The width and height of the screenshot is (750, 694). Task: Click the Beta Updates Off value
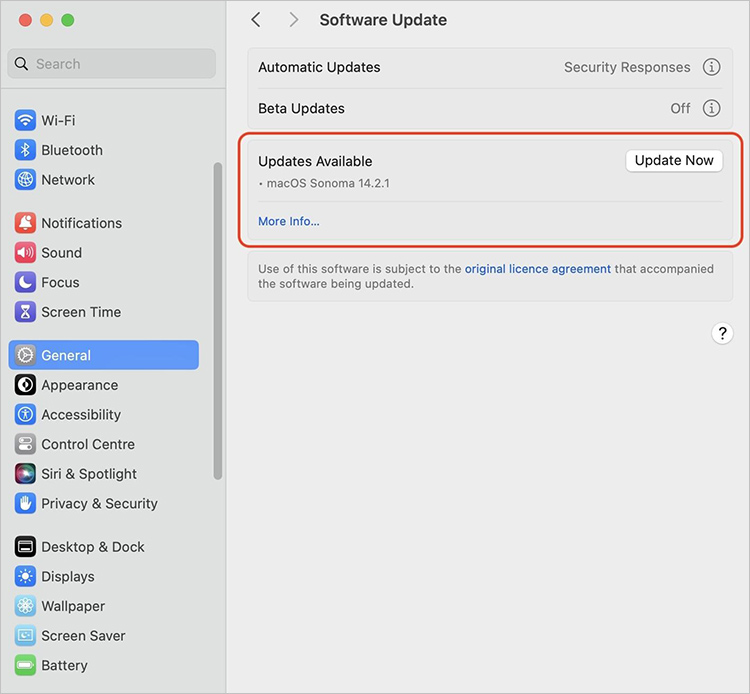tap(680, 109)
